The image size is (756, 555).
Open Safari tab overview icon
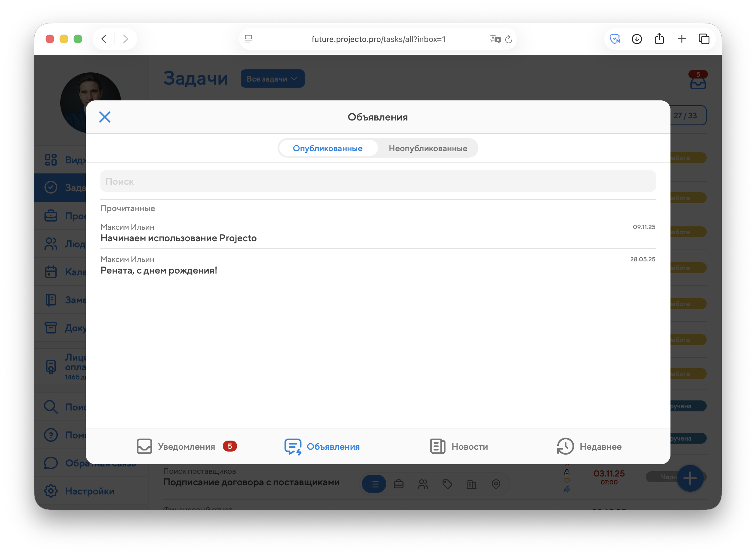pos(704,39)
